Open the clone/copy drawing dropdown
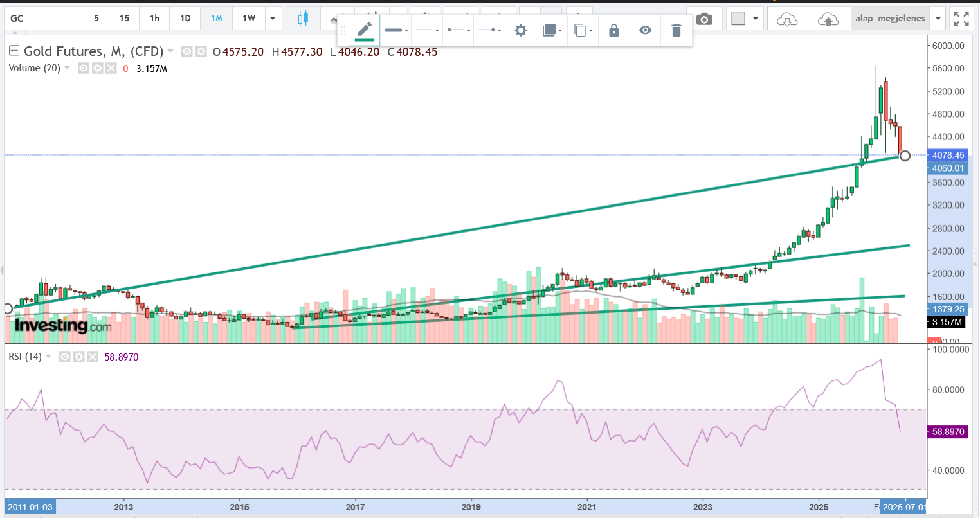 583,30
